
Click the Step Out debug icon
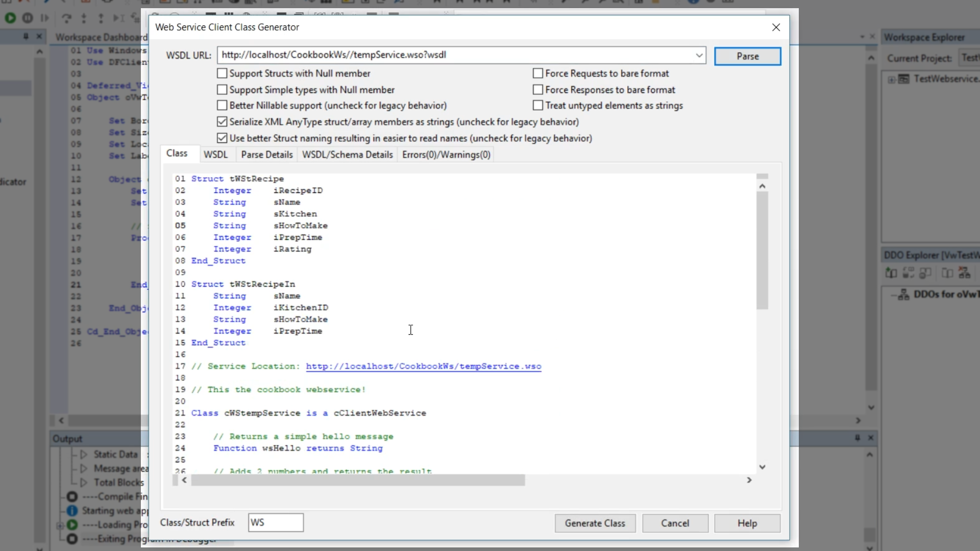101,18
